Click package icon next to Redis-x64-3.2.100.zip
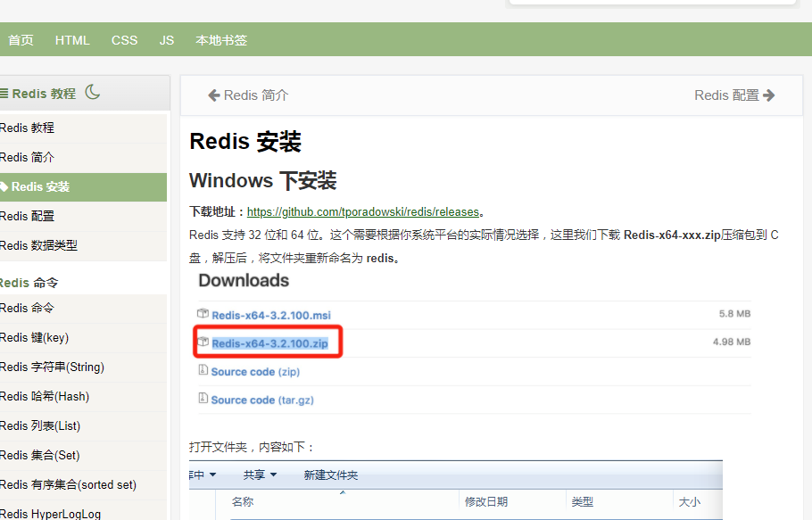 (x=203, y=342)
